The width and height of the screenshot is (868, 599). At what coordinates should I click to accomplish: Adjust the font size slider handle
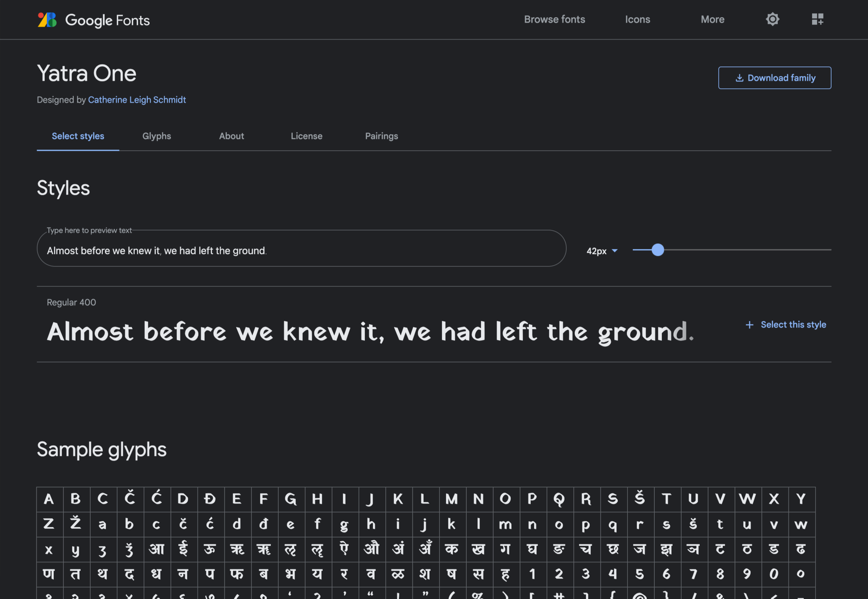pos(658,250)
